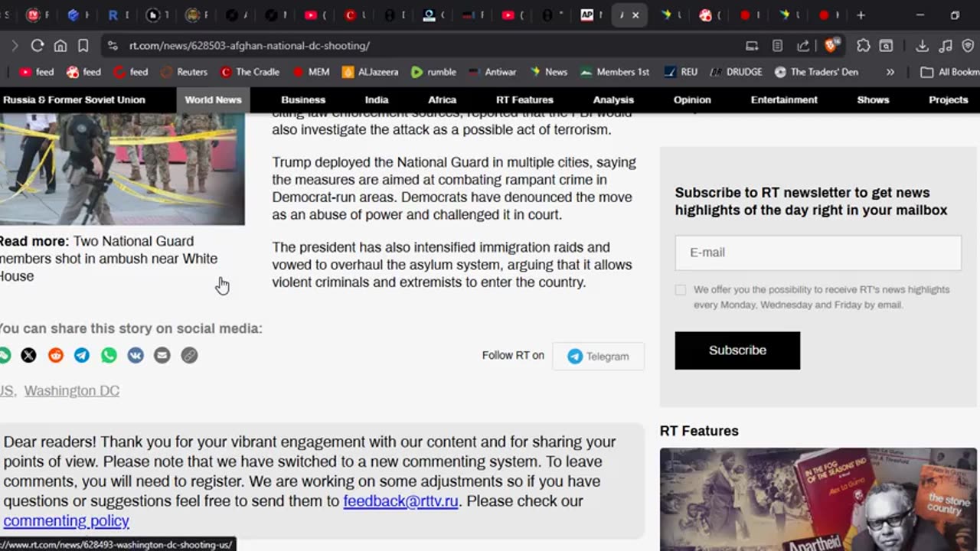Open the site settings icon in the address bar
This screenshot has width=980, height=551.
pyautogui.click(x=113, y=46)
